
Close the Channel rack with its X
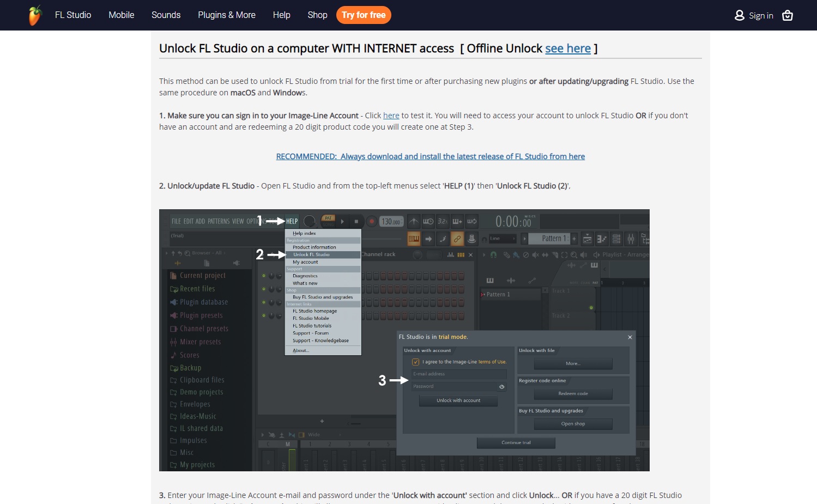click(x=470, y=254)
